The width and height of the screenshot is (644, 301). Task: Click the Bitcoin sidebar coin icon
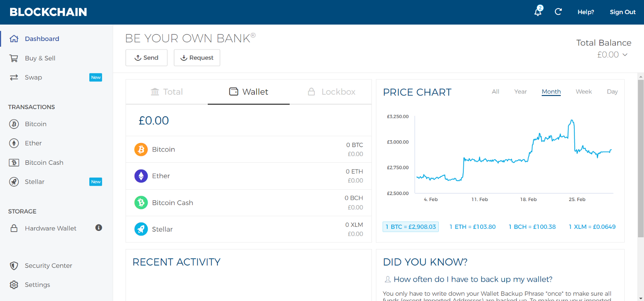(x=14, y=124)
